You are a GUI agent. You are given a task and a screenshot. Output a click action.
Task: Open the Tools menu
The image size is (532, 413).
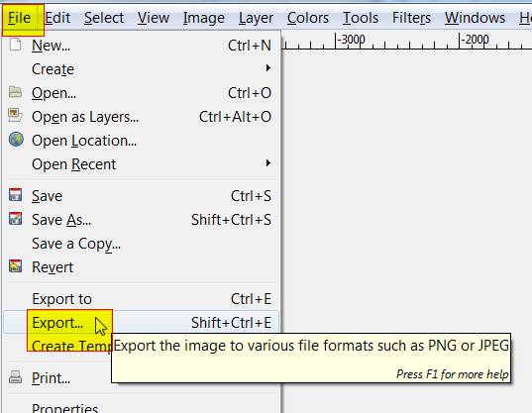click(x=361, y=18)
